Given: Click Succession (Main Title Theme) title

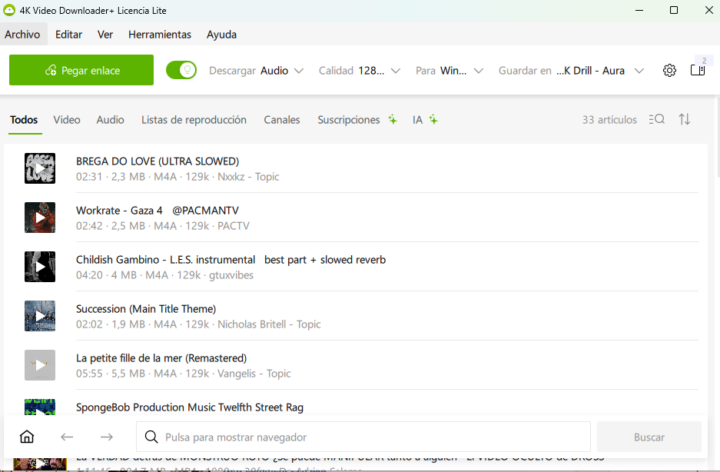Looking at the screenshot, I should (146, 309).
